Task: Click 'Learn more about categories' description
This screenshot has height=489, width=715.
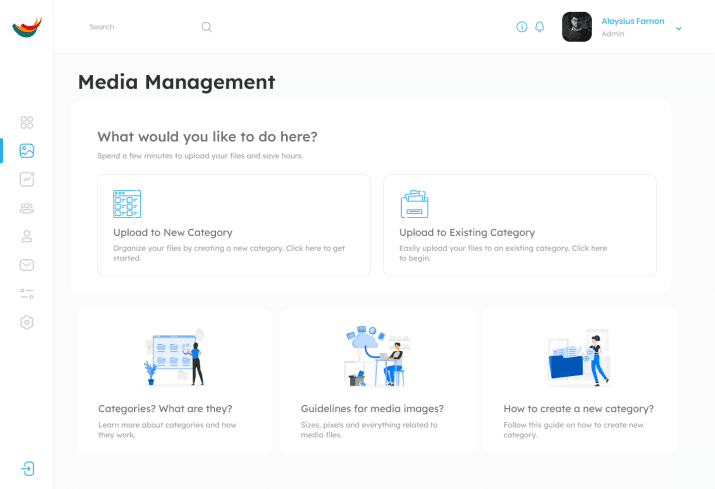Action: 167,430
